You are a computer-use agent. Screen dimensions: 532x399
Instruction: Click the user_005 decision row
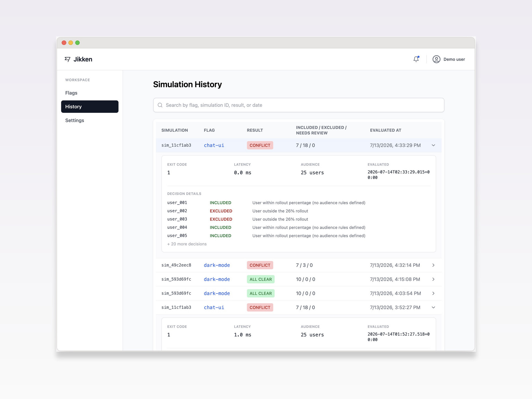[x=299, y=236]
